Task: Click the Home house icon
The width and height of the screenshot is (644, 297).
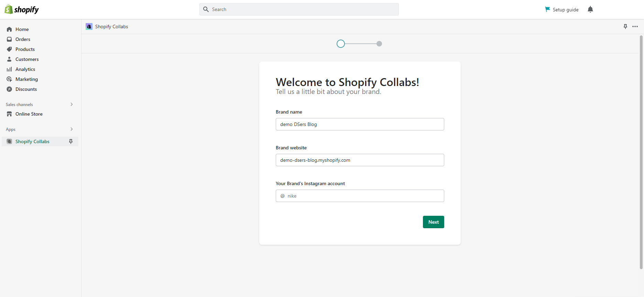Action: pyautogui.click(x=9, y=29)
